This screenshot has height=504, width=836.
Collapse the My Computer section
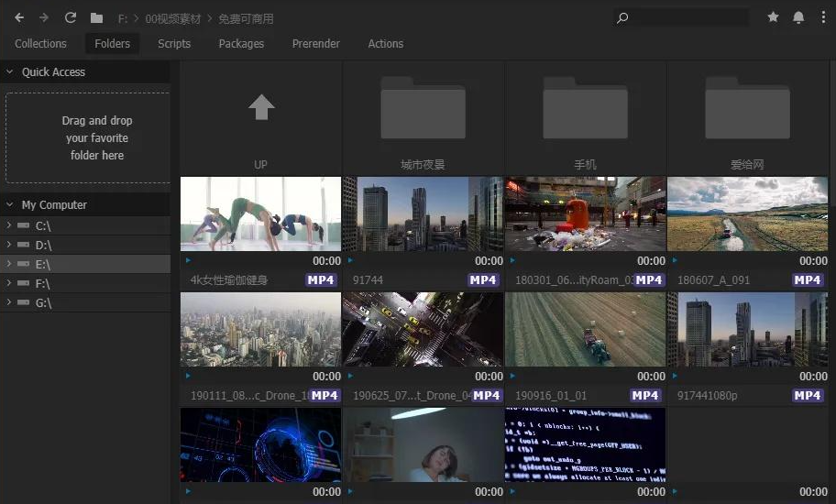click(x=10, y=205)
